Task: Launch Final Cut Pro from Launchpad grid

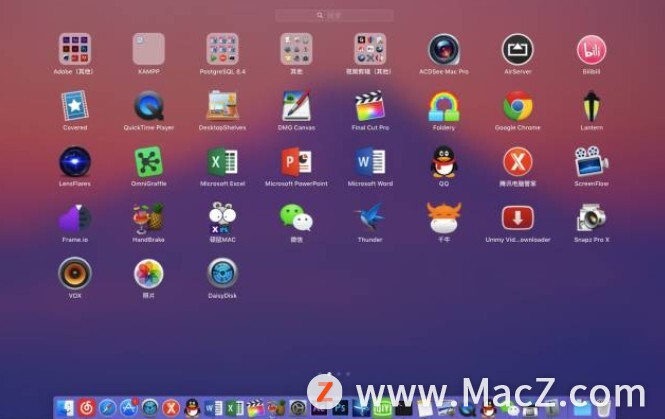Action: pos(370,106)
